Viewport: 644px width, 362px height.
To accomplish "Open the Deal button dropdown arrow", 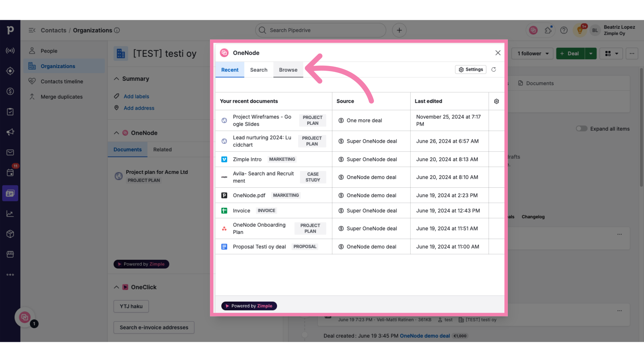I will coord(591,54).
